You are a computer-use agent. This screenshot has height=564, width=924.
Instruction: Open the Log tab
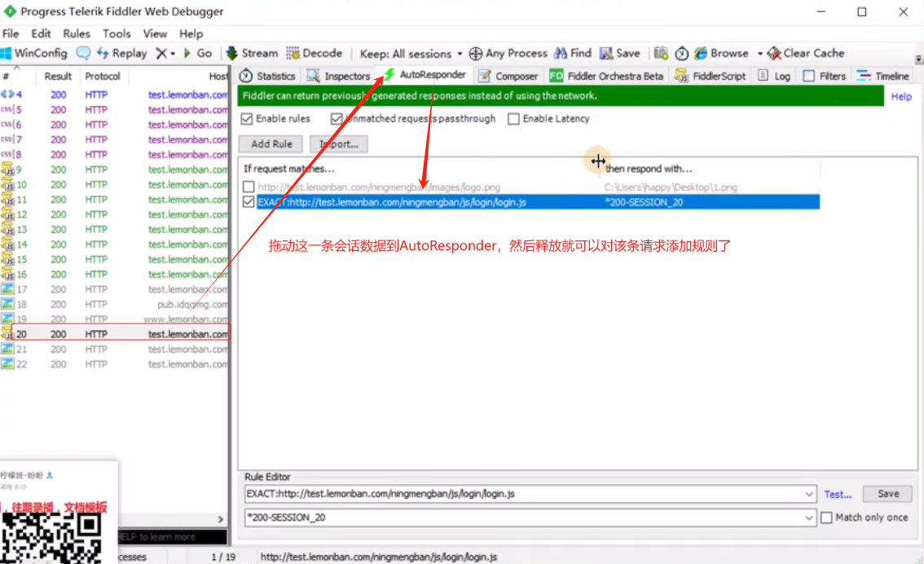(x=774, y=76)
